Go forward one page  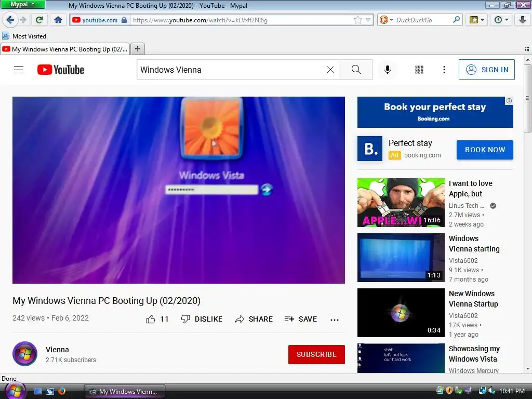pos(23,20)
